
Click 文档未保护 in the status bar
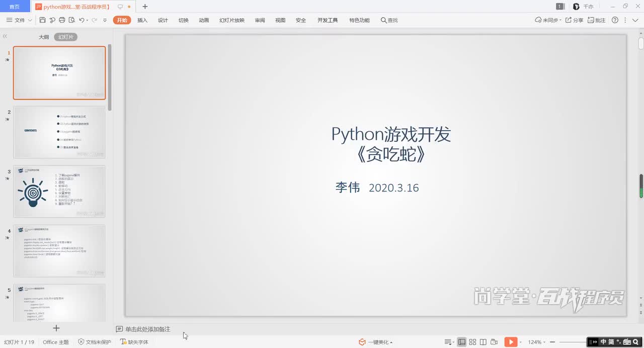click(x=95, y=342)
